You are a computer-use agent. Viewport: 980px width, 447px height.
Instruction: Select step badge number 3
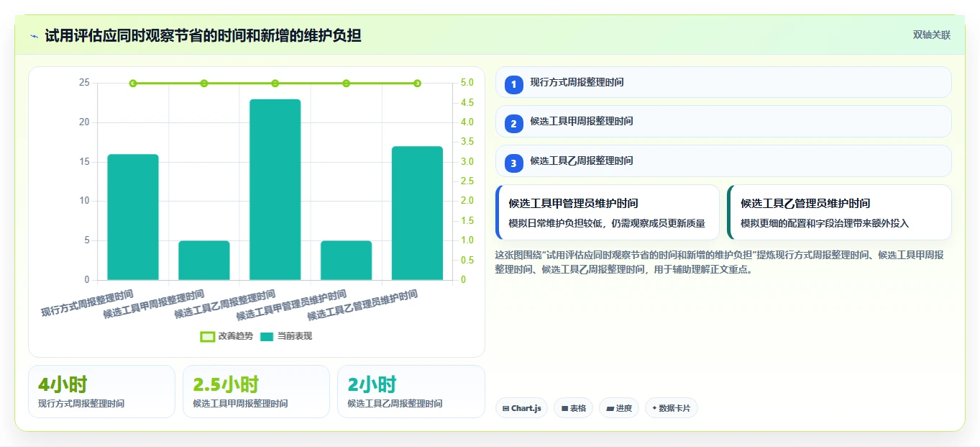pos(513,163)
